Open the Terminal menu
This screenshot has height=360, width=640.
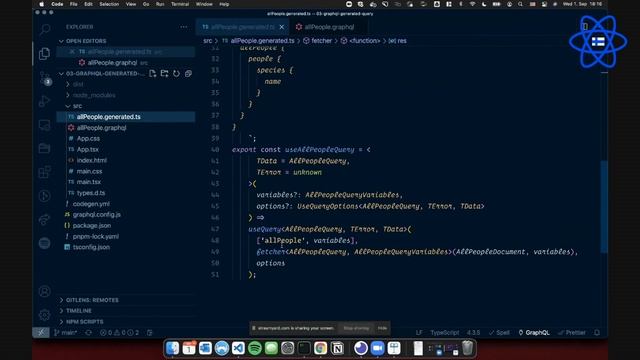[x=180, y=4]
